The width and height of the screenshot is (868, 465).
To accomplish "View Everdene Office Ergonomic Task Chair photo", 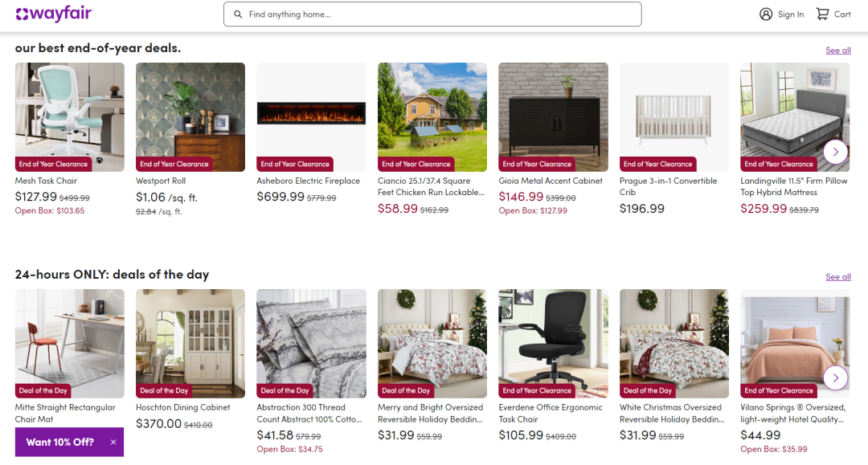I will click(x=553, y=344).
